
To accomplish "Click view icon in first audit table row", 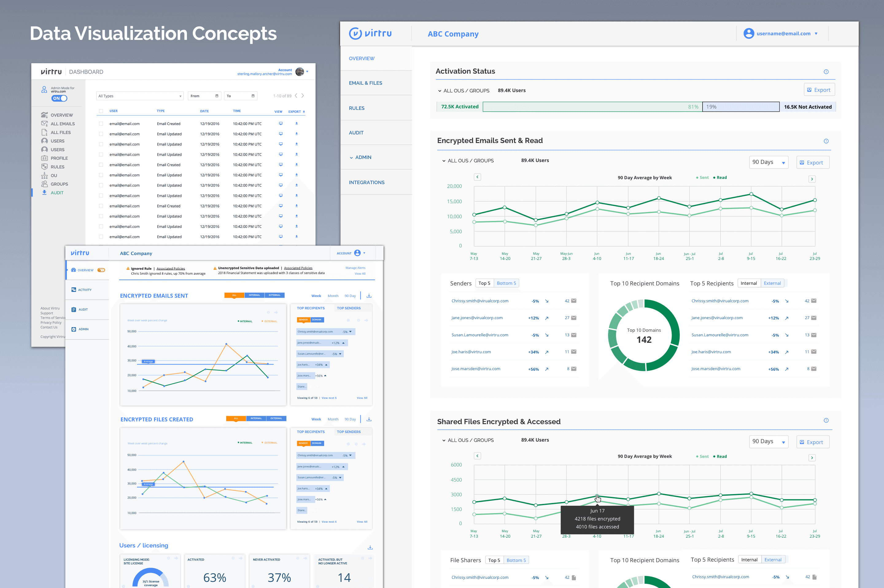I will coord(281,123).
